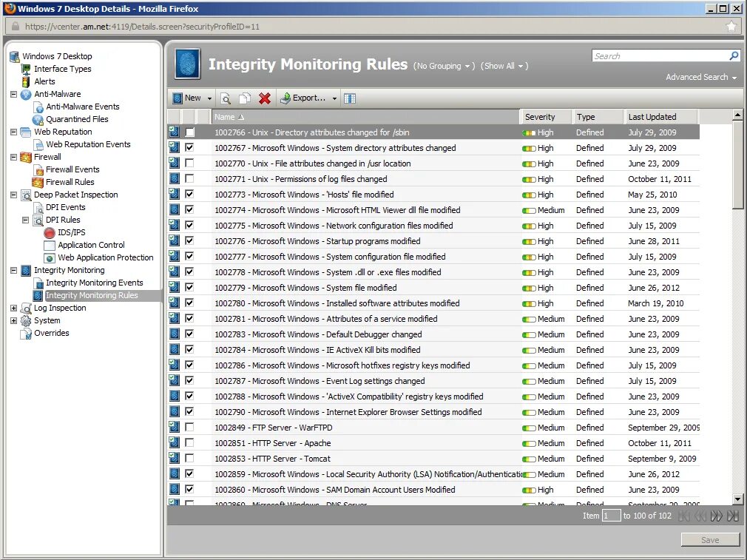
Task: Click the search magnifier icon in Search box
Action: click(734, 55)
